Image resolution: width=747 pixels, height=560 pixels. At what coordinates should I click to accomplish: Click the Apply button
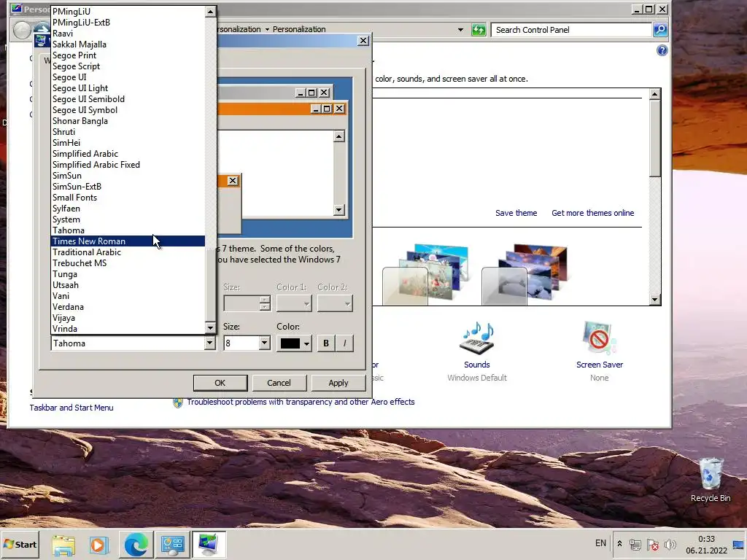point(338,383)
